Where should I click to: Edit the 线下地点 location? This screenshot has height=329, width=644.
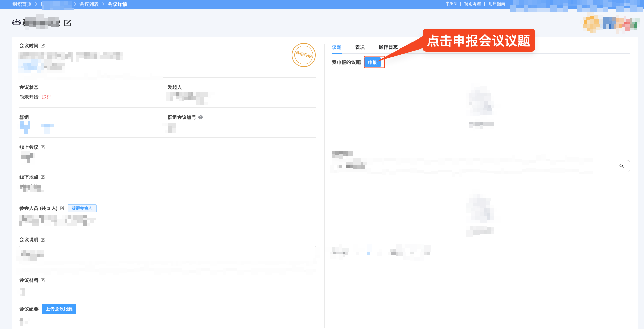point(43,177)
